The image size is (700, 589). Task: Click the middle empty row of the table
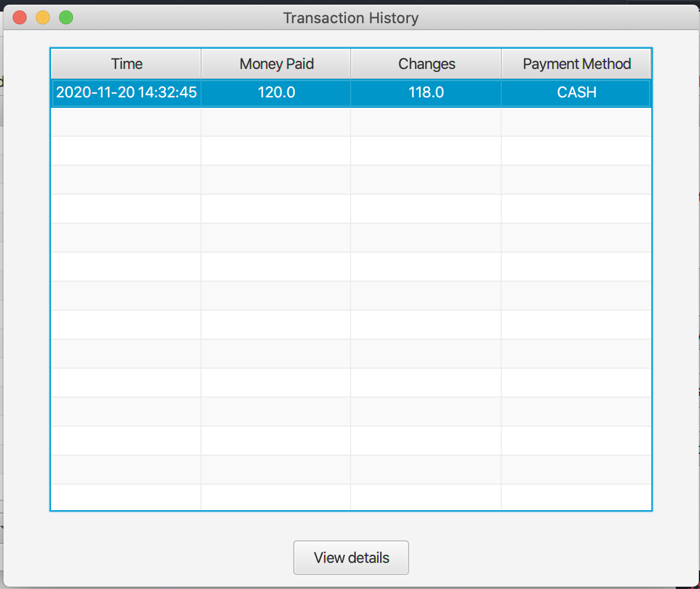351,296
